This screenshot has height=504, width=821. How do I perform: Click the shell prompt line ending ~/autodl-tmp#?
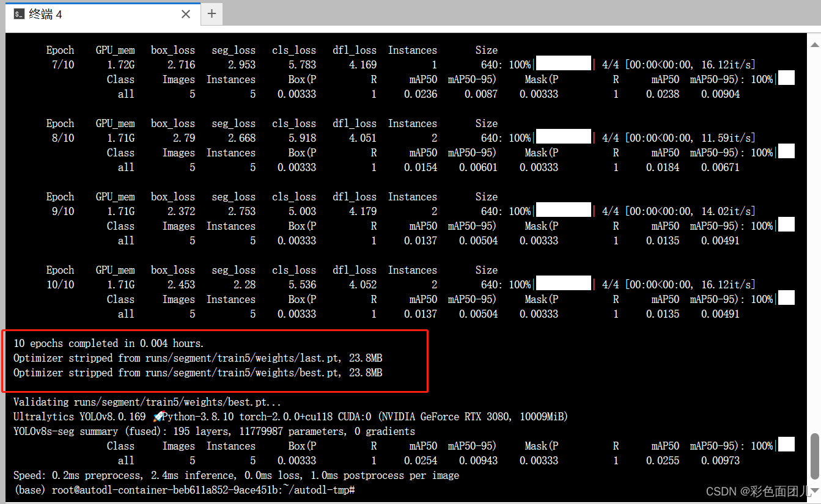click(185, 490)
